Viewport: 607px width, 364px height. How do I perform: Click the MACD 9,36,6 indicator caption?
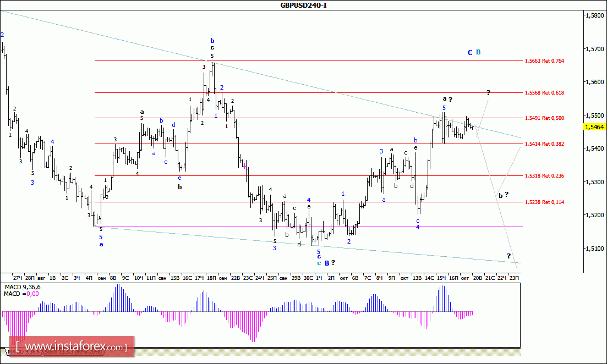(23, 287)
